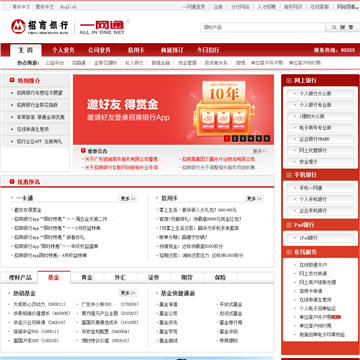Open 个人银行专业版 online banking

tap(320, 105)
